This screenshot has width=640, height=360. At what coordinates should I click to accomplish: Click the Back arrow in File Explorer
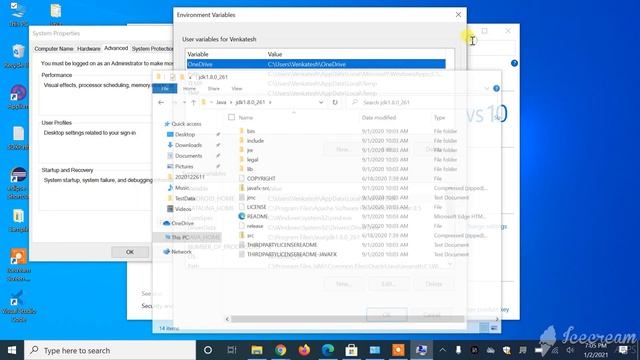click(x=161, y=102)
